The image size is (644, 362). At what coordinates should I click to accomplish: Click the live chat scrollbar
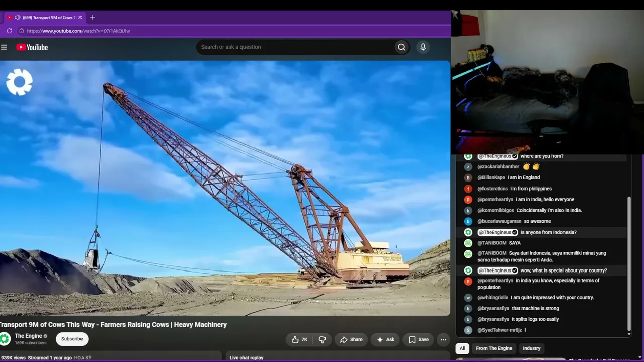[x=629, y=264]
